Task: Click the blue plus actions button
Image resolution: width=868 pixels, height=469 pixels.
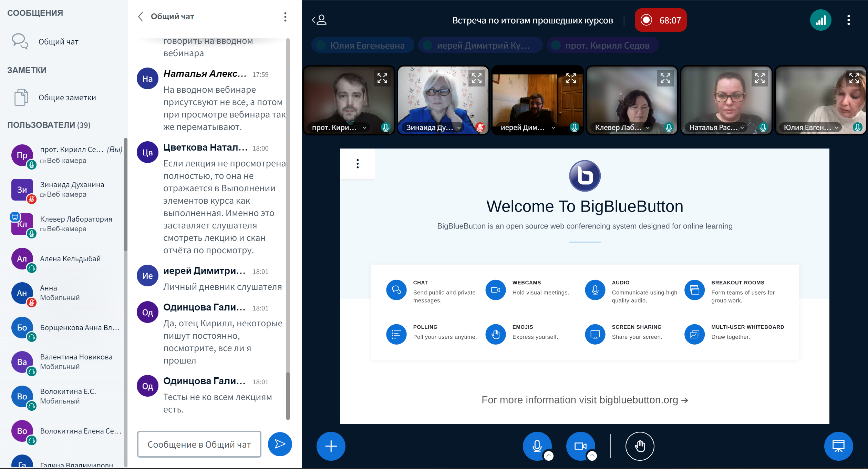Action: click(x=331, y=446)
